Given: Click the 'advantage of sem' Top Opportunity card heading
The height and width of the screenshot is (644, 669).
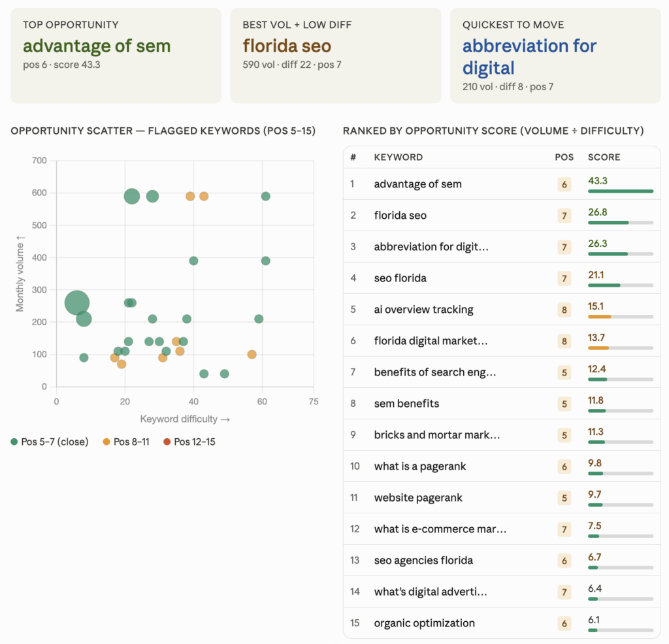Looking at the screenshot, I should coord(97,46).
